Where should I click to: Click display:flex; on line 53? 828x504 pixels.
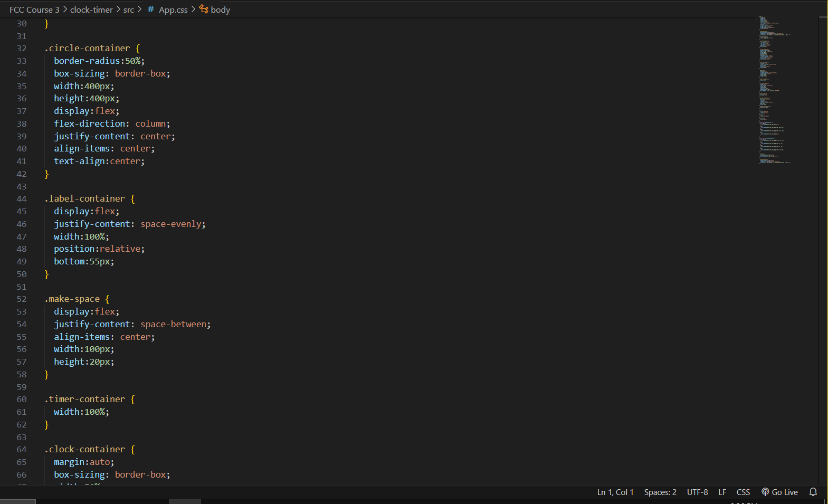[x=87, y=311]
